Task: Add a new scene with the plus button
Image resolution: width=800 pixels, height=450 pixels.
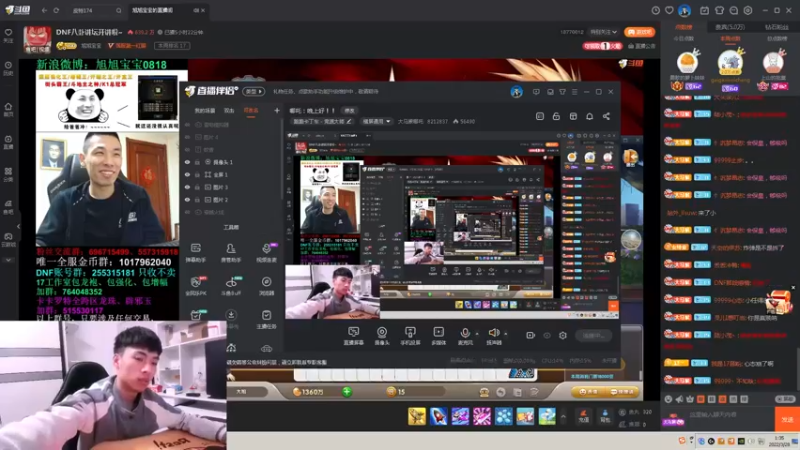Action: 277,110
